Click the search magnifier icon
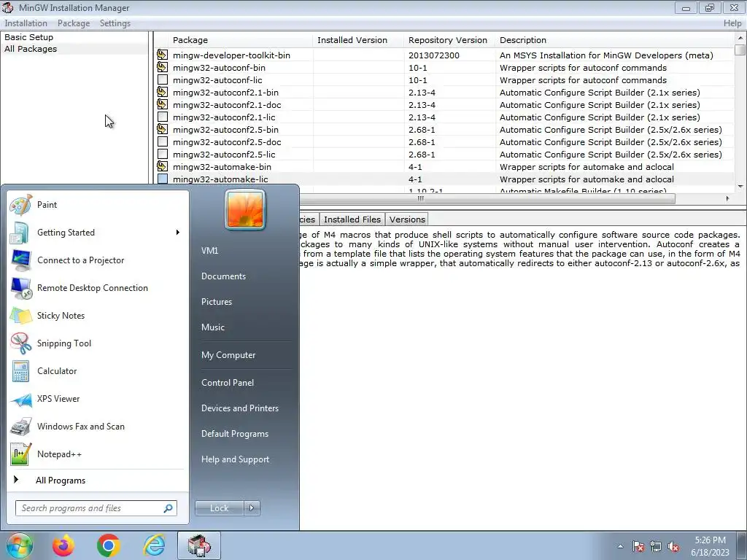The image size is (747, 560). (x=168, y=508)
